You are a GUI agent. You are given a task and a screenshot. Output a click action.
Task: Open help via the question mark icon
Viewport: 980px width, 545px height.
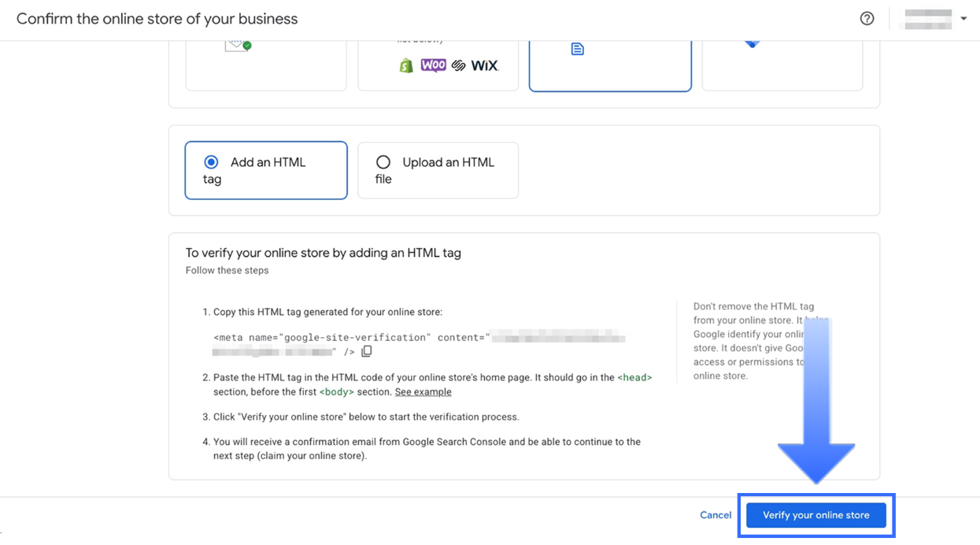867,17
